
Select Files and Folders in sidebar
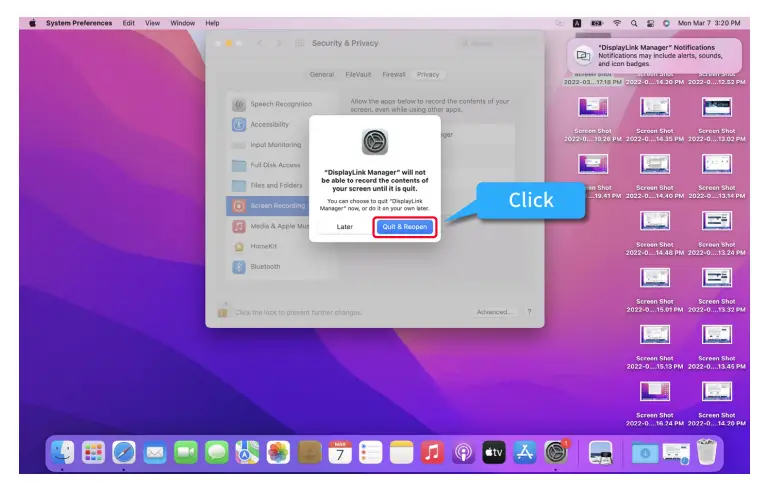(x=268, y=185)
